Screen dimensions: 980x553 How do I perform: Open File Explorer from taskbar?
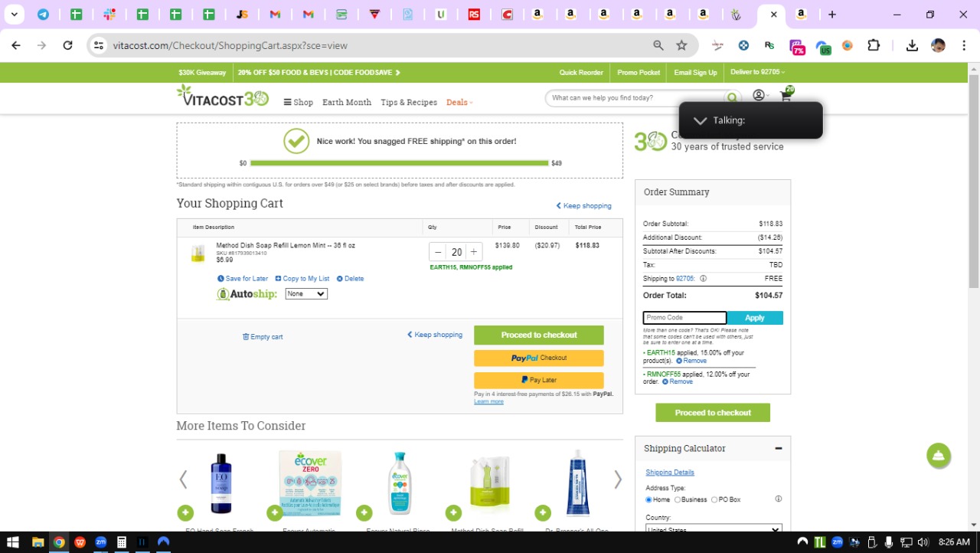38,542
